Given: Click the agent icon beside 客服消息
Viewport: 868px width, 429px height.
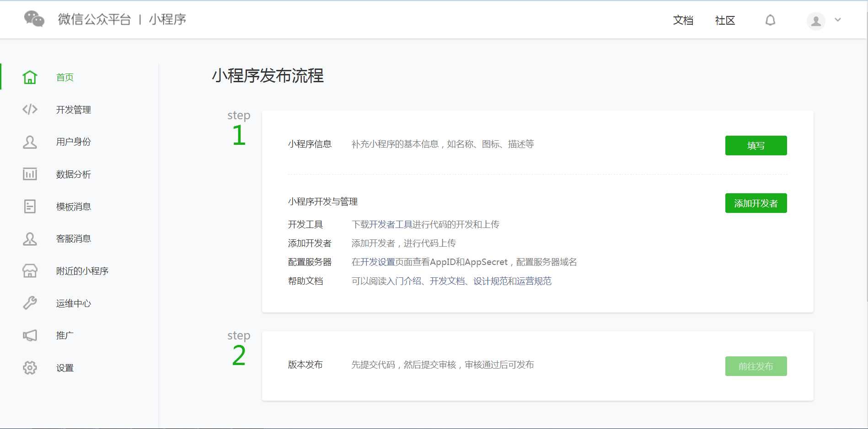Looking at the screenshot, I should point(30,238).
